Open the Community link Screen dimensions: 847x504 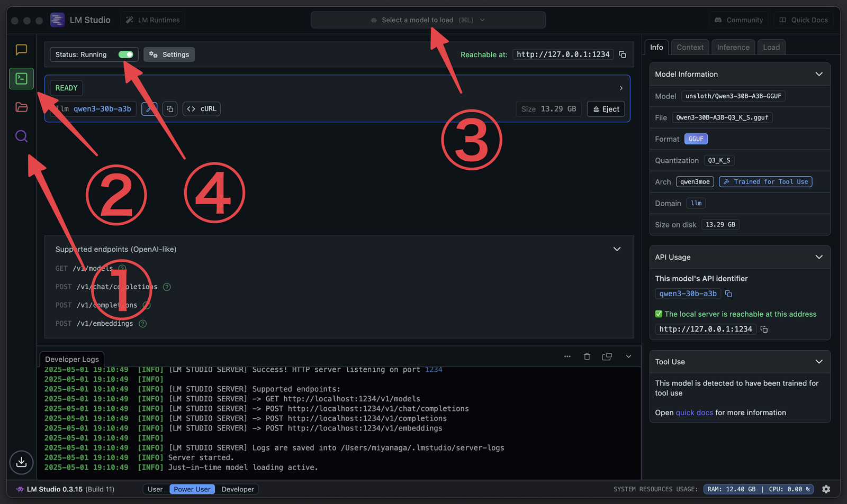738,20
